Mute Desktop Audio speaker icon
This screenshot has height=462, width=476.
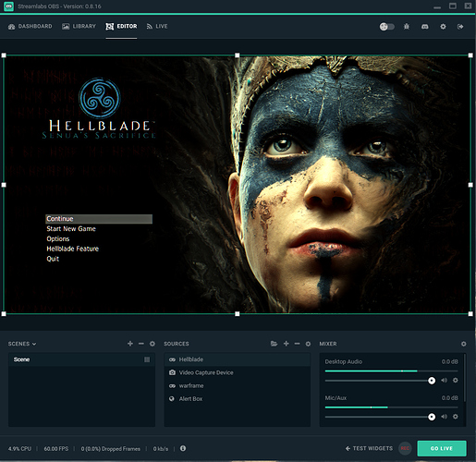coord(444,381)
